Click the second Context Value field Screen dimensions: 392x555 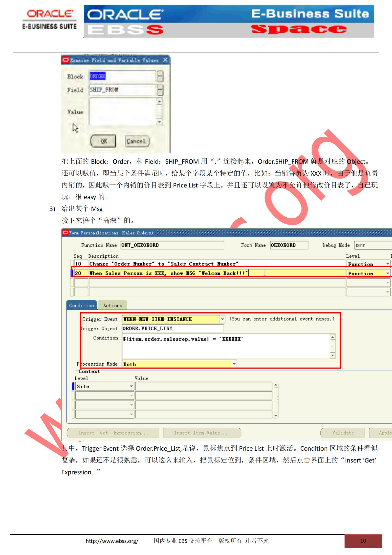(204, 396)
